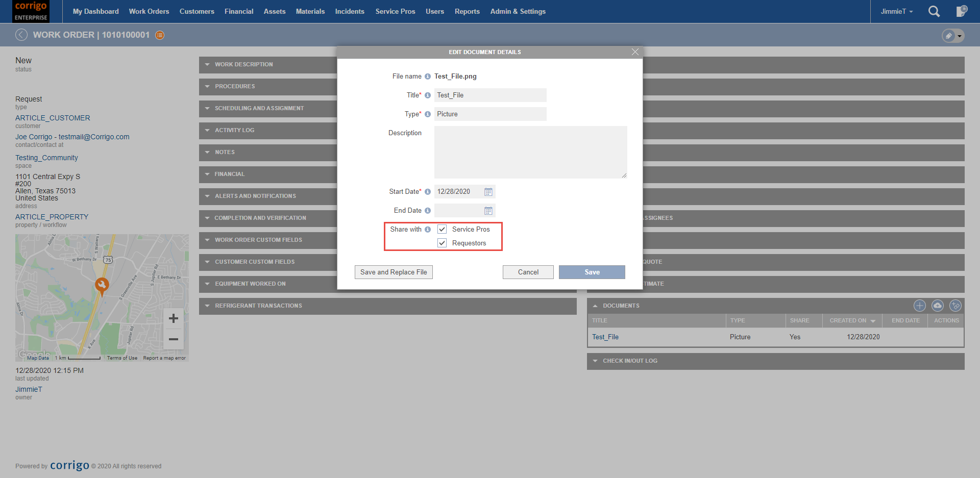Open the Admin & Settings menu
The width and height of the screenshot is (980, 478).
(x=518, y=11)
